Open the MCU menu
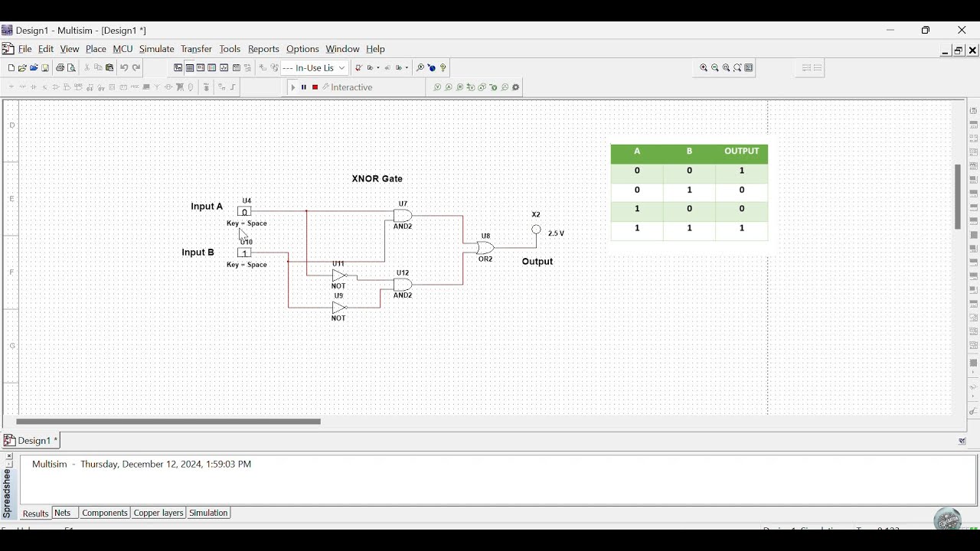Screen dimensions: 980x551 (122, 50)
